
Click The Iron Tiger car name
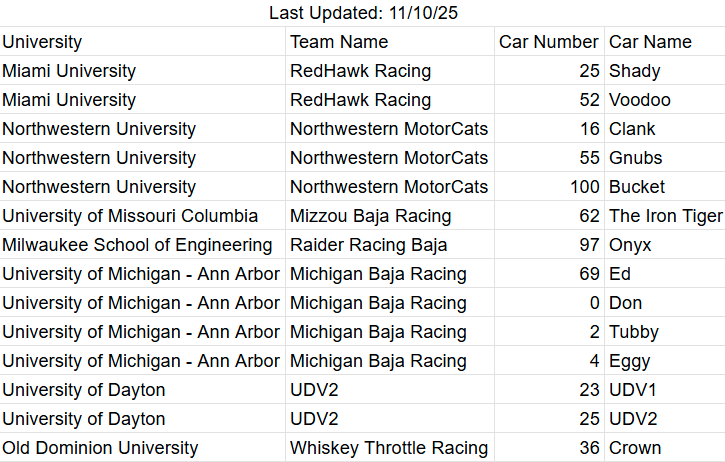pos(665,216)
